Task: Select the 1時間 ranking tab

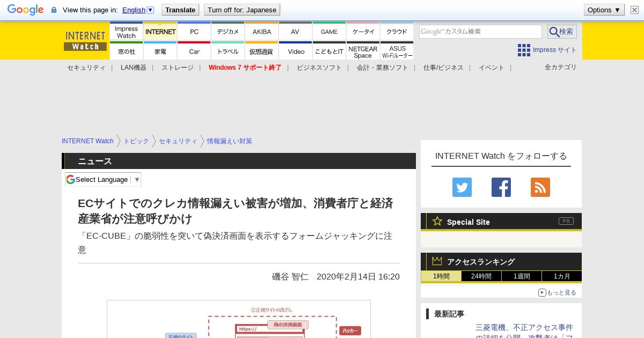Action: tap(441, 276)
